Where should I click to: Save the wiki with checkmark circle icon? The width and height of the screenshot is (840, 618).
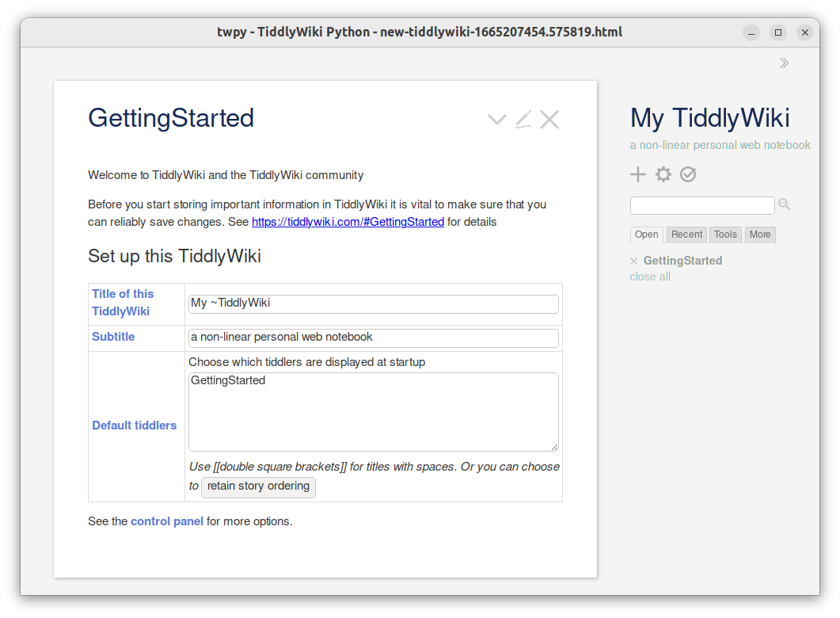[x=688, y=174]
